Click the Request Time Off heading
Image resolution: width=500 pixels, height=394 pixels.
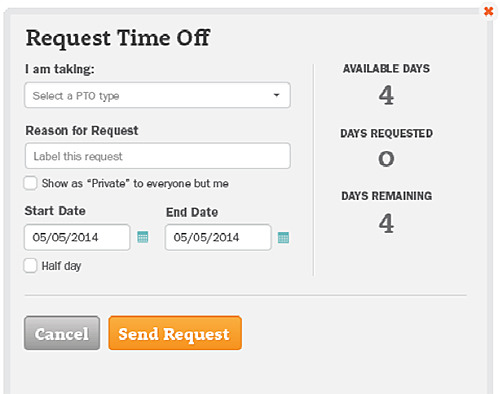click(x=118, y=38)
